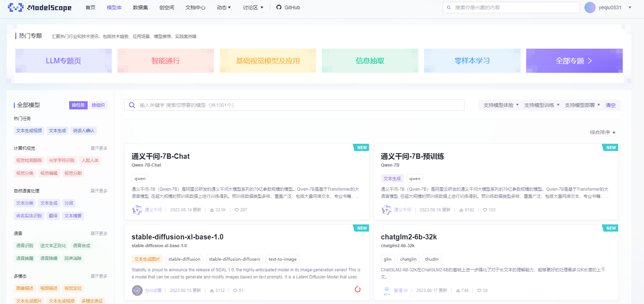Viewport: 644px width, 304px height.
Task: Click the heart icon with 51 likes
Action: (x=235, y=291)
